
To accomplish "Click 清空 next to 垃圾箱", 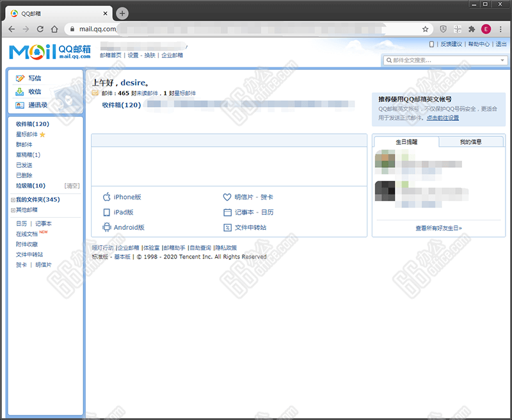I will (x=72, y=186).
